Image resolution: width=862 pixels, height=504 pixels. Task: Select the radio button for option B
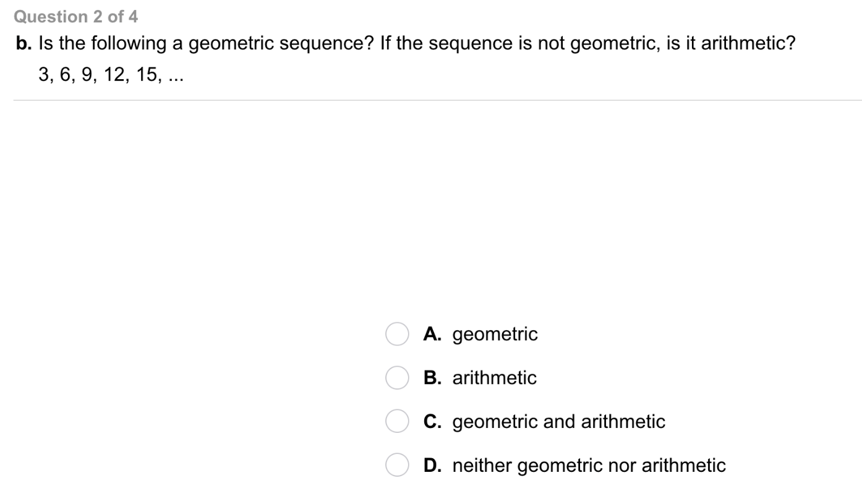(397, 378)
